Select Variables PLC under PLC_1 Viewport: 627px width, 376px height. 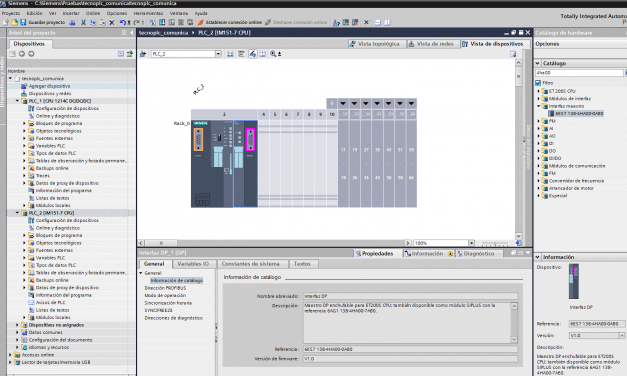[x=50, y=146]
